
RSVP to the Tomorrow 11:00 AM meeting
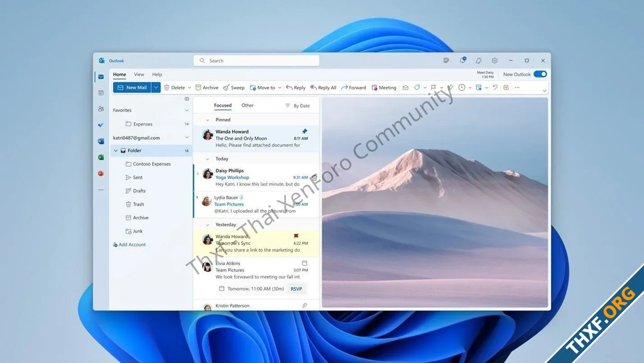(x=296, y=289)
